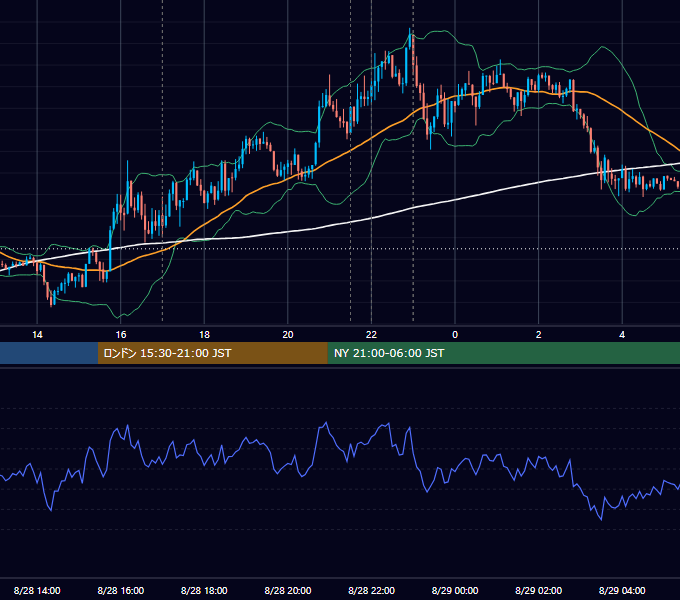This screenshot has height=600, width=680.
Task: Click hour label 16 on price chart axis
Action: click(121, 335)
